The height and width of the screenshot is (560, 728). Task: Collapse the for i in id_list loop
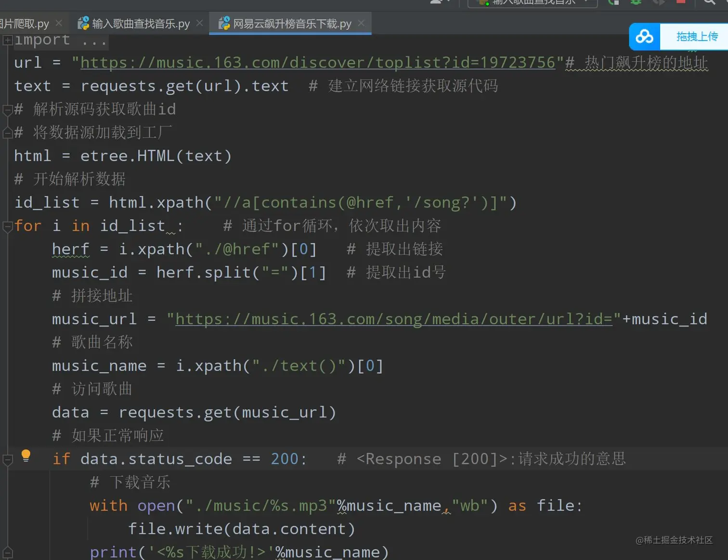(x=7, y=227)
